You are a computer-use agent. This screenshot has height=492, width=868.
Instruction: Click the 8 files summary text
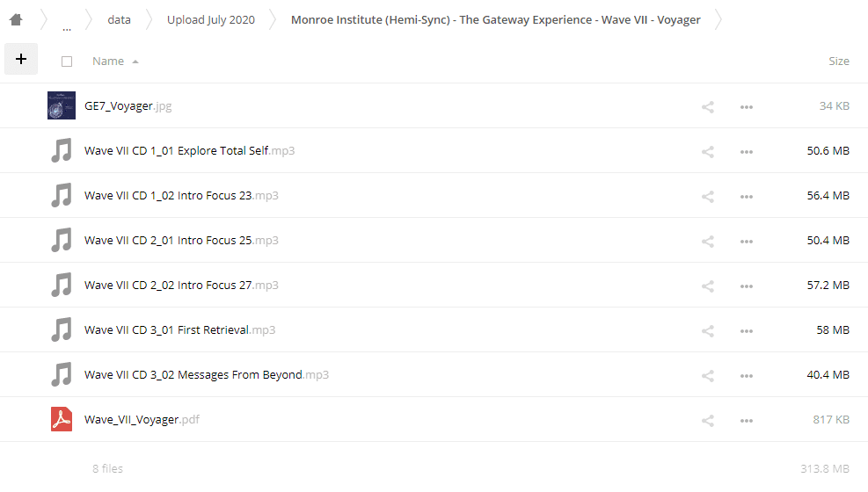coord(107,469)
